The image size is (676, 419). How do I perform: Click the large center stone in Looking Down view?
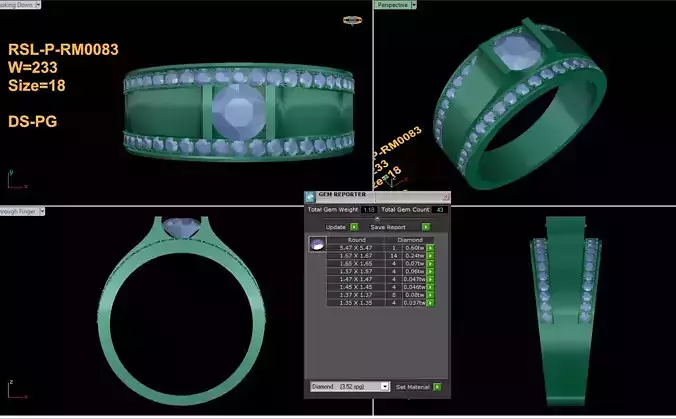[238, 111]
